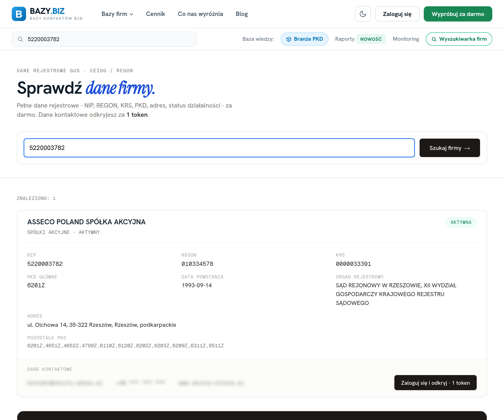Click the BAZY.BIZ blue B logo icon
This screenshot has height=420, width=504.
click(19, 14)
